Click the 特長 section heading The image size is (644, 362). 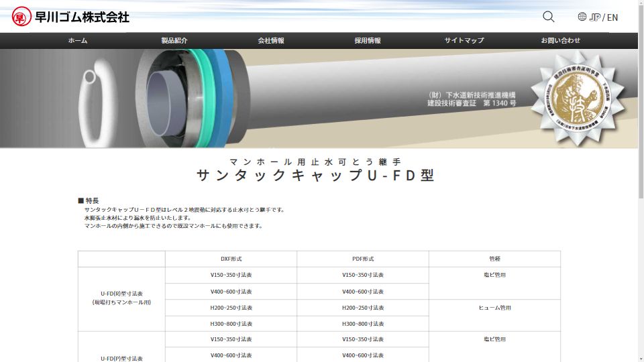pyautogui.click(x=89, y=200)
